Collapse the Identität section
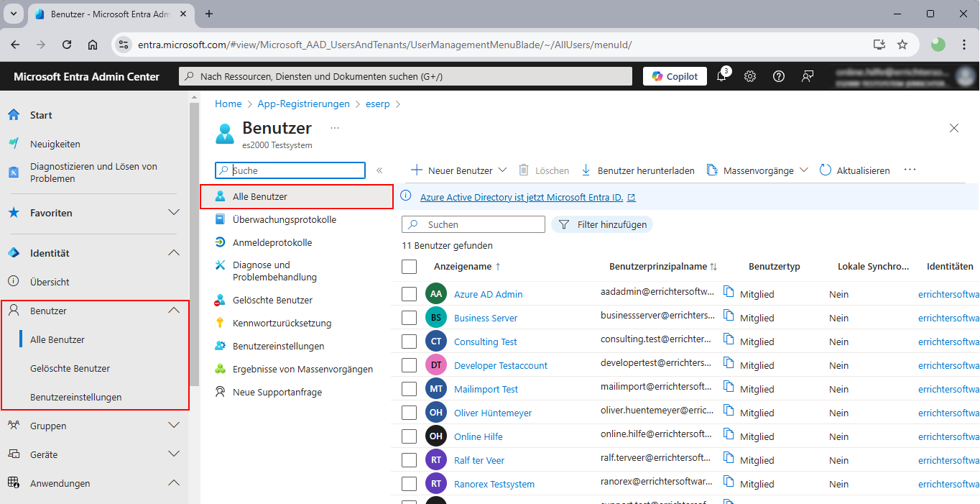 [173, 253]
